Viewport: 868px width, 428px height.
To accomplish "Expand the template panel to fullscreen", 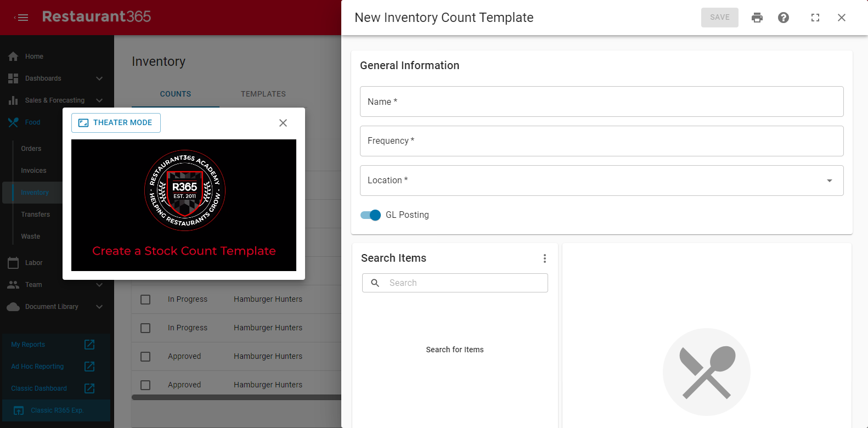I will (815, 18).
